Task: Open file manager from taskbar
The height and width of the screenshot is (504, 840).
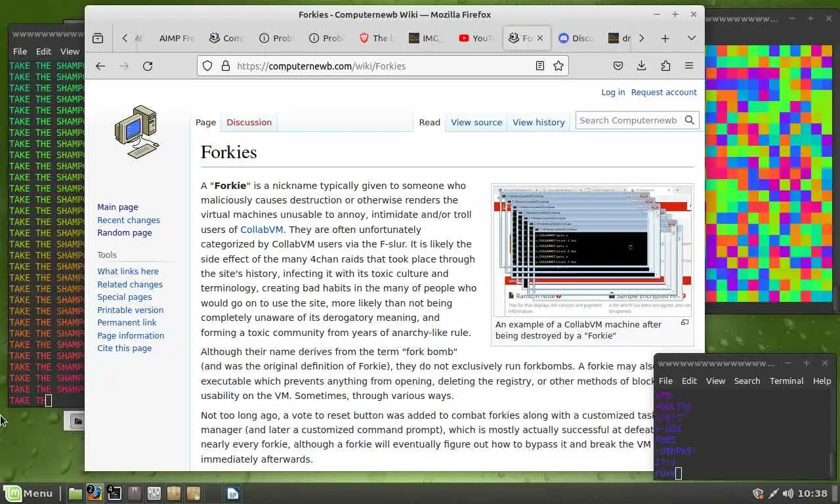Action: coord(75,493)
